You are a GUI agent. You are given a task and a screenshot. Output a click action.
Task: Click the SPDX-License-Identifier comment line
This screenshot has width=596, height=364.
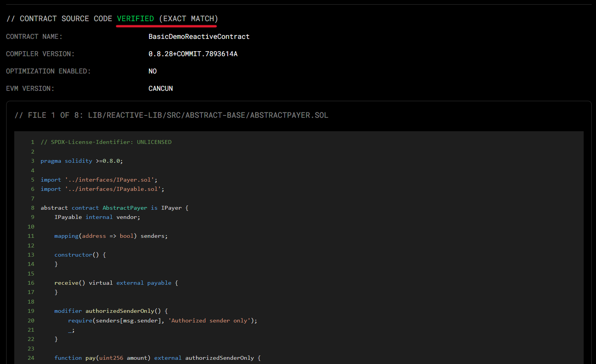click(106, 142)
